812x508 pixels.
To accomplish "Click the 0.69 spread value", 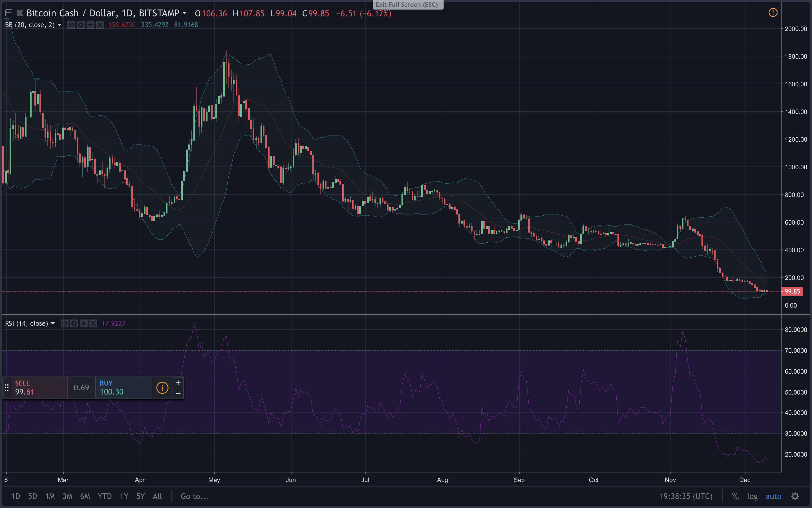I will click(81, 388).
